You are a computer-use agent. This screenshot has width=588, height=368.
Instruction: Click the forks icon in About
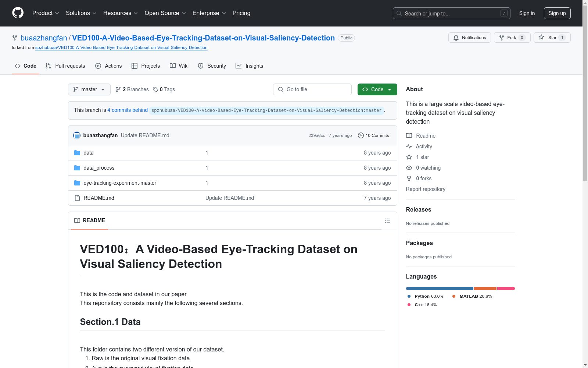[x=409, y=178]
